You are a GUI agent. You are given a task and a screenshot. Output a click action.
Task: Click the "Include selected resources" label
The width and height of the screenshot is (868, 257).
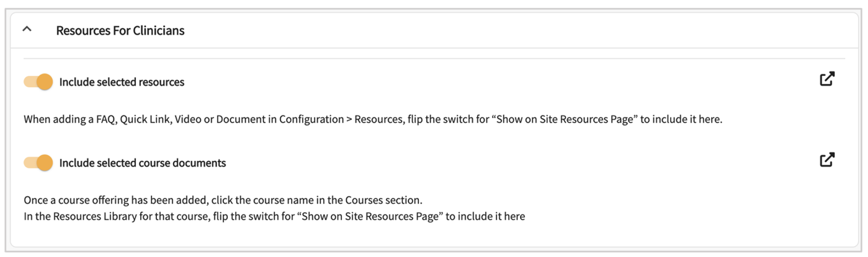(x=122, y=83)
